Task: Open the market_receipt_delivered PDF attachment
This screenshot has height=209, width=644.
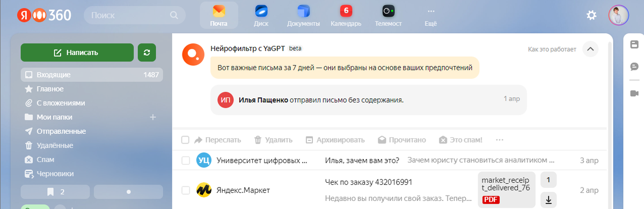Action: (x=507, y=190)
